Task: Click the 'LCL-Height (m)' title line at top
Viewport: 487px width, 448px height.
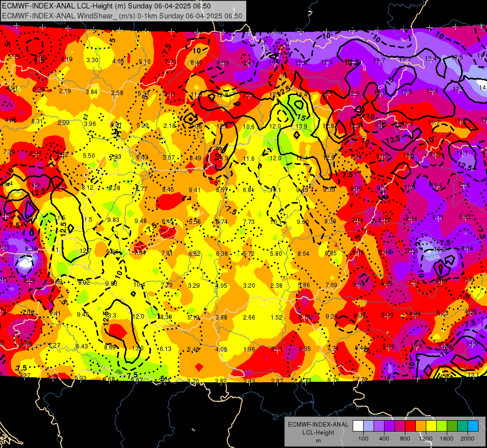Action: 106,6
